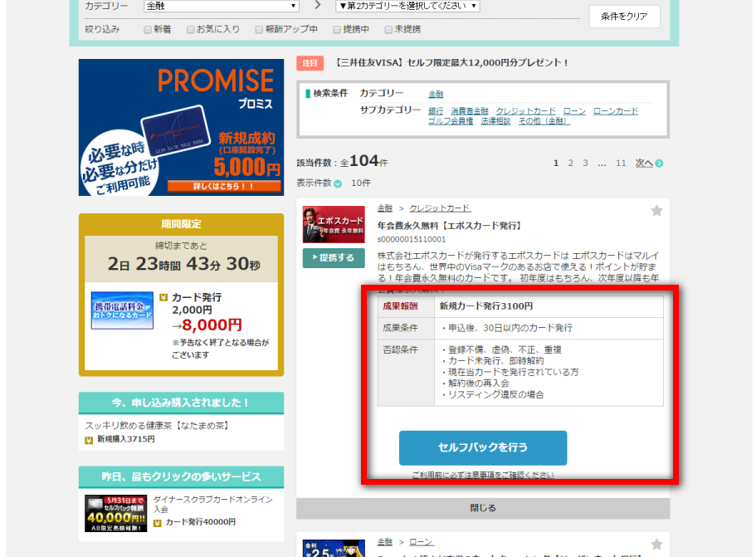Open the 三井住友VISA セルフ限定 announcement
This screenshot has width=756, height=557.
coord(451,63)
